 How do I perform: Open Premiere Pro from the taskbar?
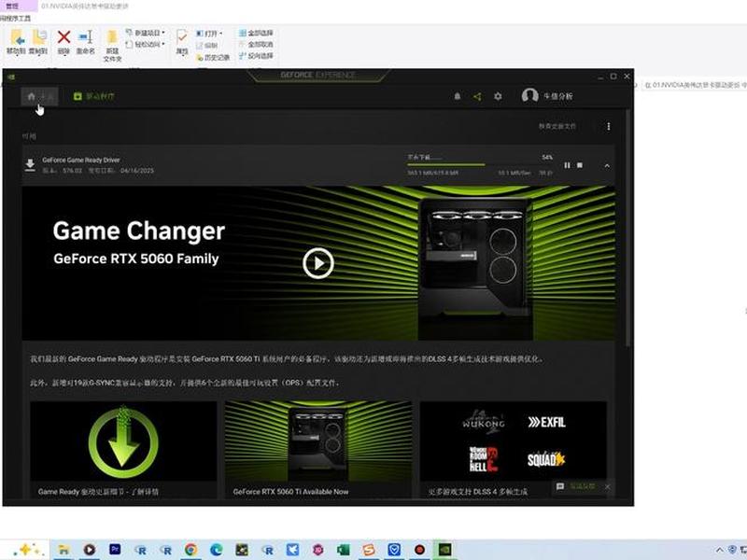point(115,550)
